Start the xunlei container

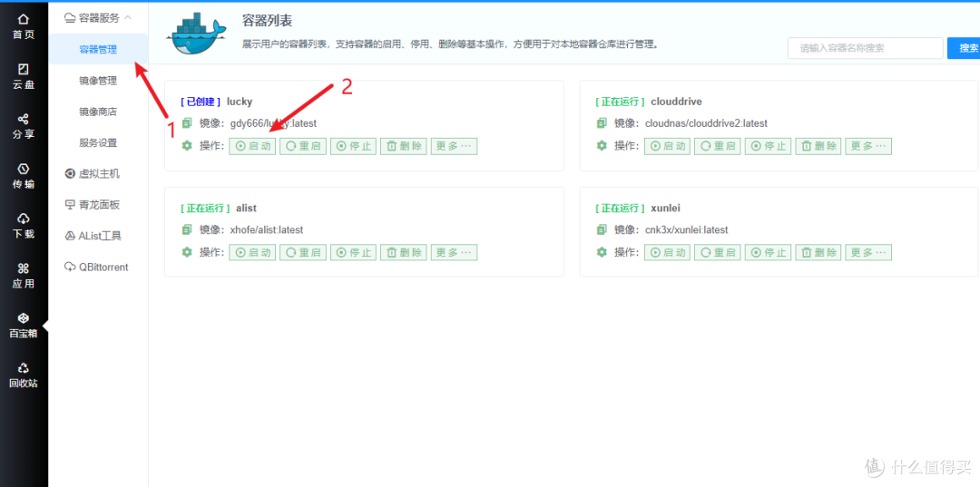(x=667, y=252)
